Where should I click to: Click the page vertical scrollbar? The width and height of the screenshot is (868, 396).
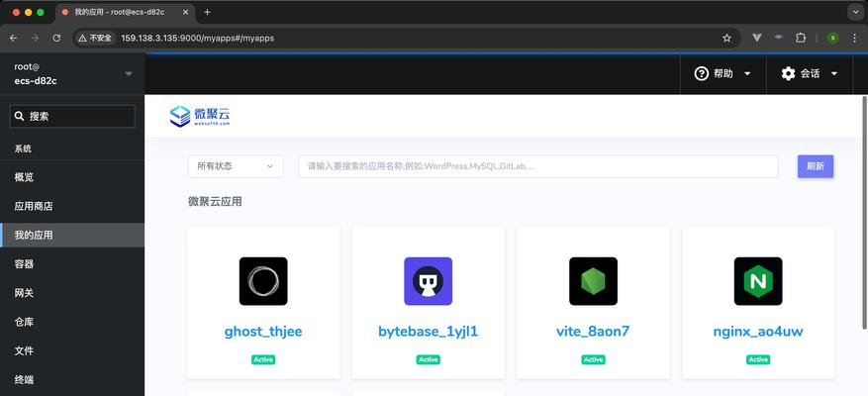coord(865,213)
